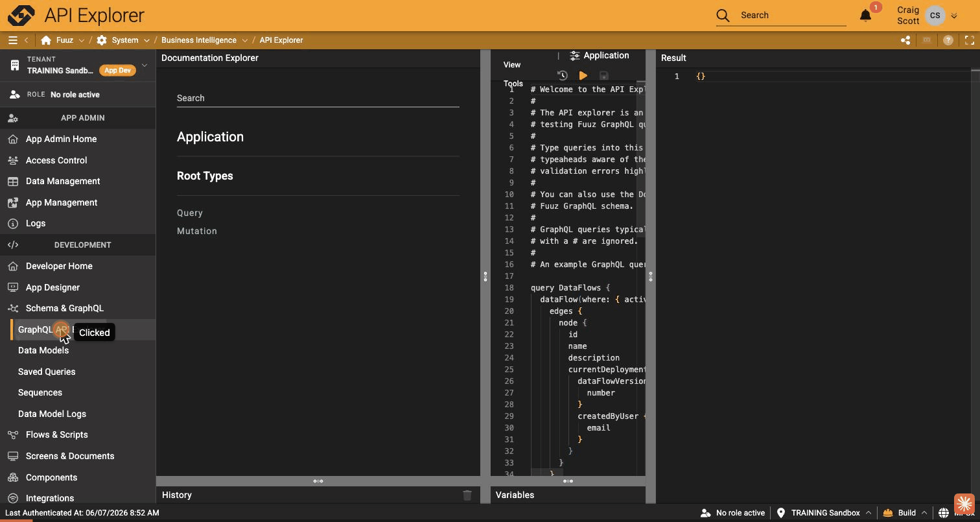The image size is (980, 522).
Task: Click the System gear icon in breadcrumb
Action: click(x=102, y=40)
